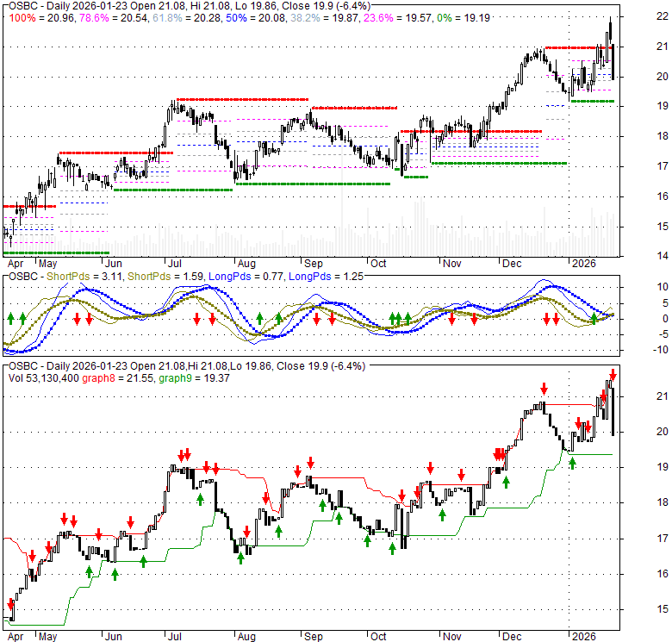This screenshot has height=642, width=672.
Task: Click the 'Oct' label on top chart axis
Action: click(x=378, y=263)
